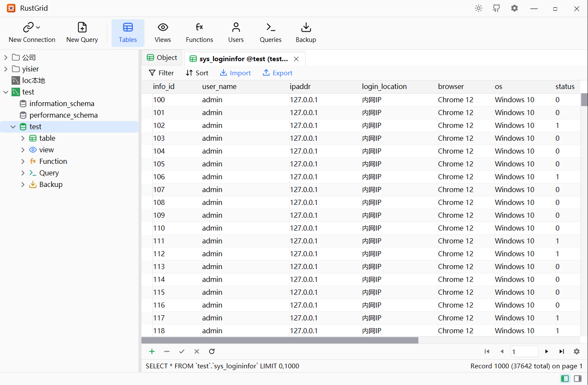Image resolution: width=588 pixels, height=385 pixels.
Task: Open the settings gear in title bar
Action: click(514, 8)
